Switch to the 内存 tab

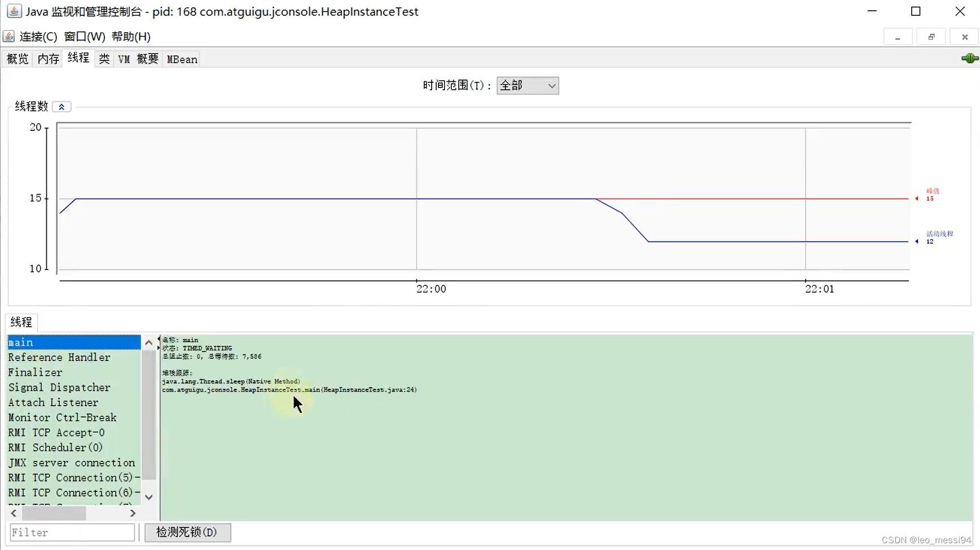pyautogui.click(x=49, y=59)
